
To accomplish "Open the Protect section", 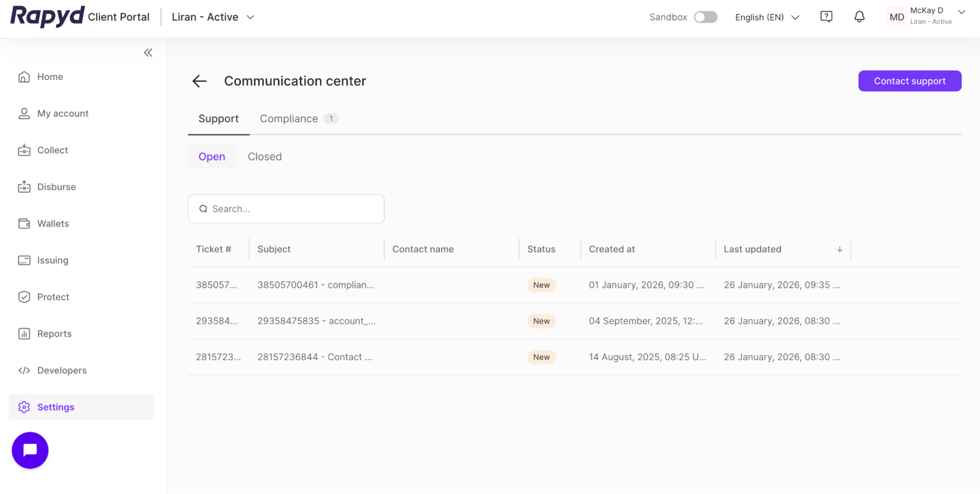I will (x=52, y=296).
